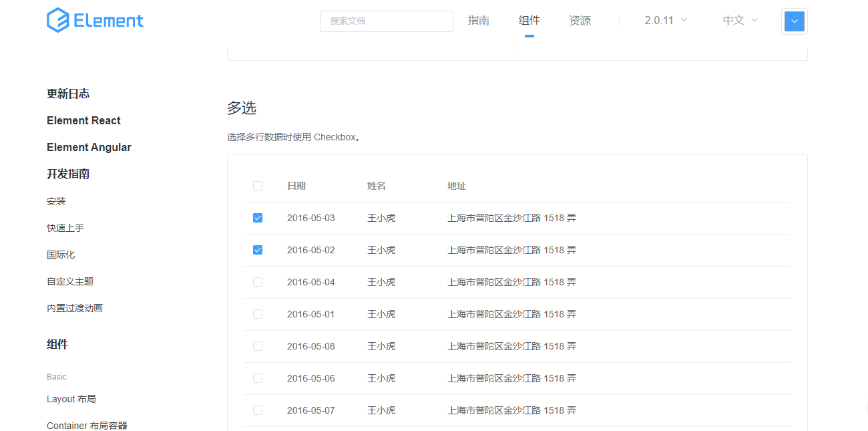
Task: Click the Element hexagon logo
Action: click(x=58, y=20)
